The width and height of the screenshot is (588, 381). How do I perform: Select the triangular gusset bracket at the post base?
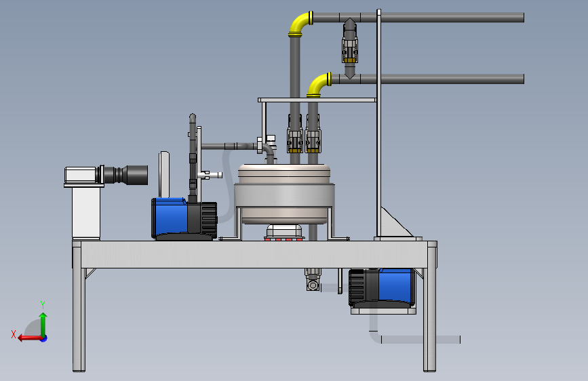(x=395, y=224)
